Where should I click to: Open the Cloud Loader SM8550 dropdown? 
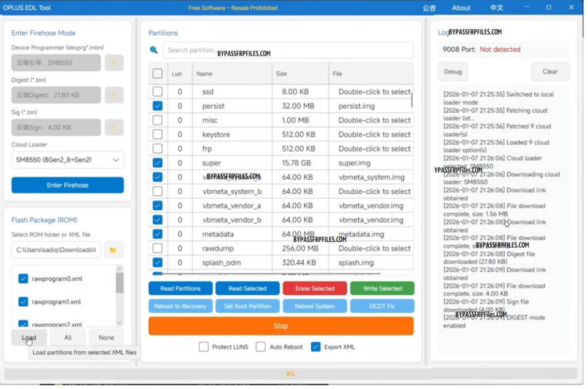point(68,160)
